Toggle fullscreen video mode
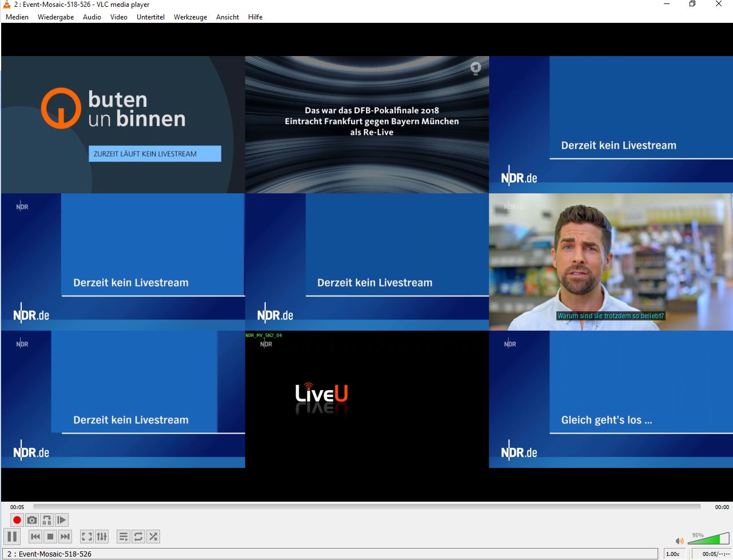The image size is (733, 560). [x=87, y=537]
